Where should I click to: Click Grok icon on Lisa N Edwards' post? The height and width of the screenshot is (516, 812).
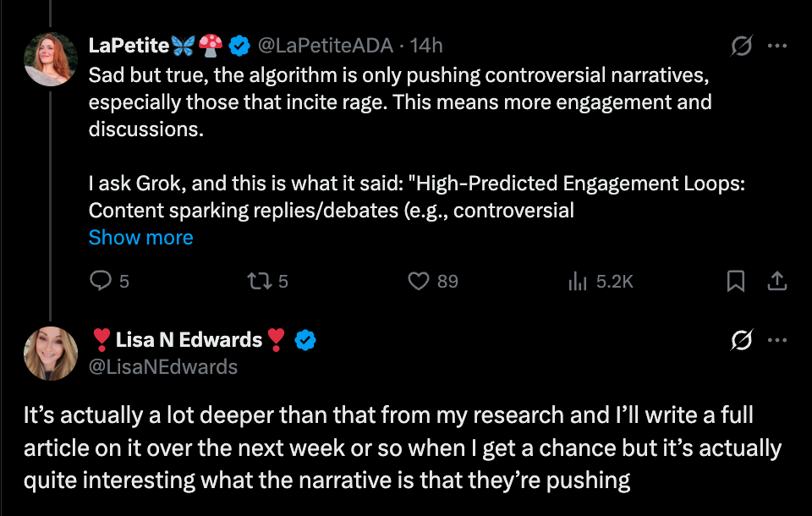tap(741, 341)
